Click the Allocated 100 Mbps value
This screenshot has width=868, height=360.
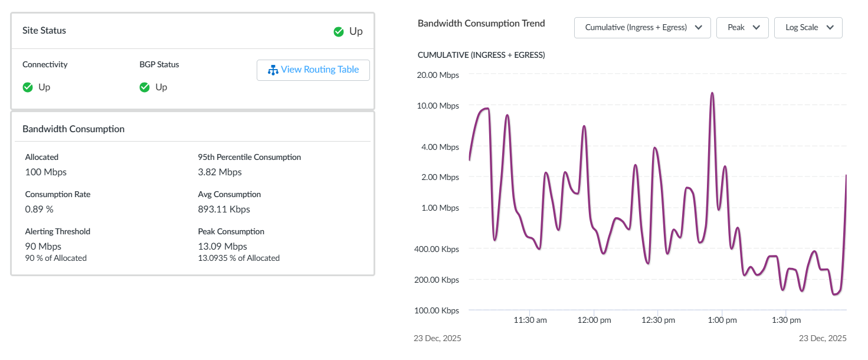[46, 172]
